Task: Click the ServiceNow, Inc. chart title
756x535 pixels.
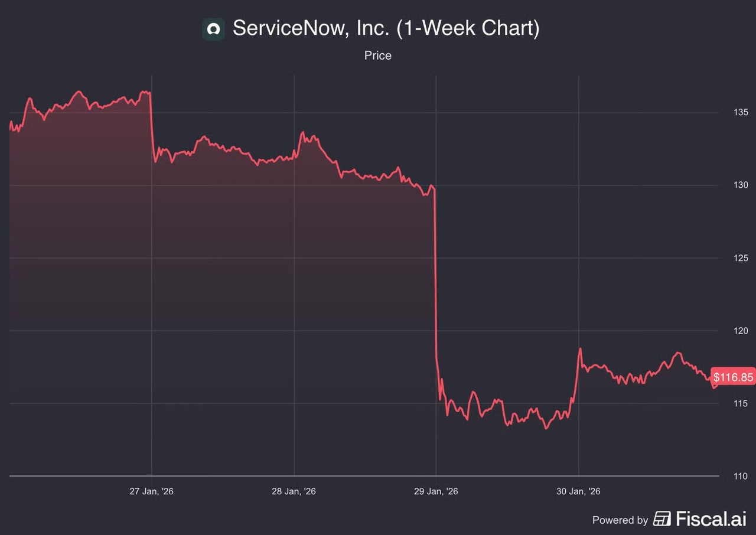Action: [386, 28]
